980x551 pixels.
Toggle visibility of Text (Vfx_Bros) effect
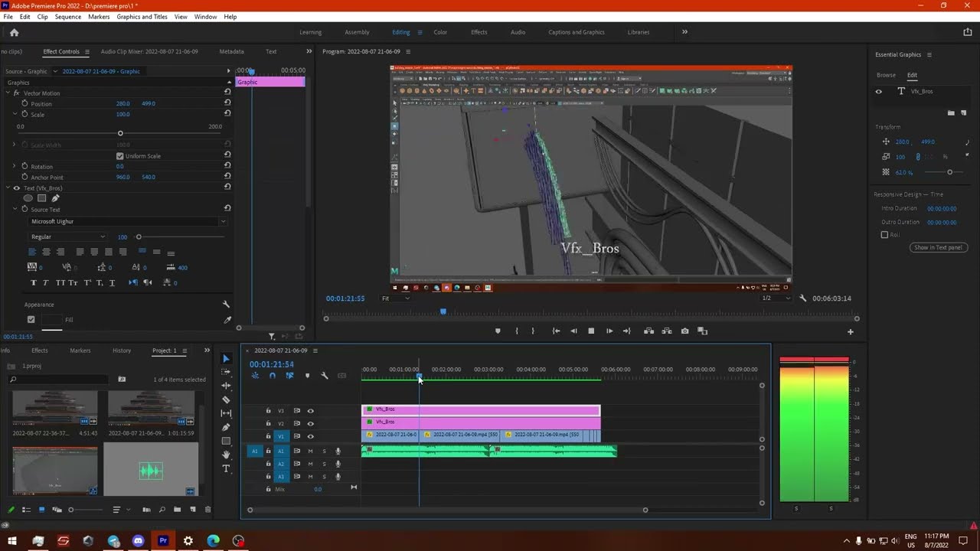(x=16, y=188)
